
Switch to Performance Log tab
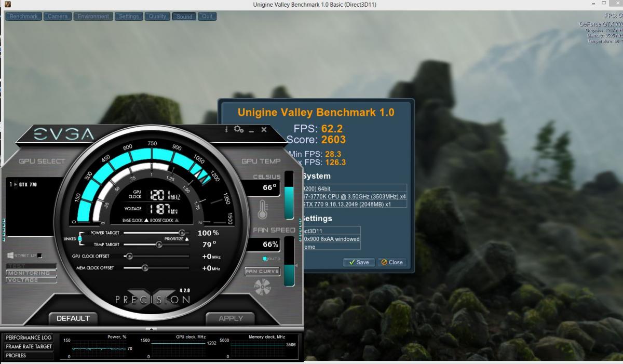pyautogui.click(x=29, y=338)
